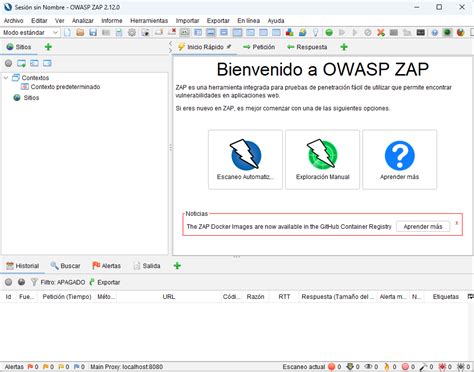Click the import context icon in Sitios panel
Viewport: 474px width, 372px height.
[34, 63]
